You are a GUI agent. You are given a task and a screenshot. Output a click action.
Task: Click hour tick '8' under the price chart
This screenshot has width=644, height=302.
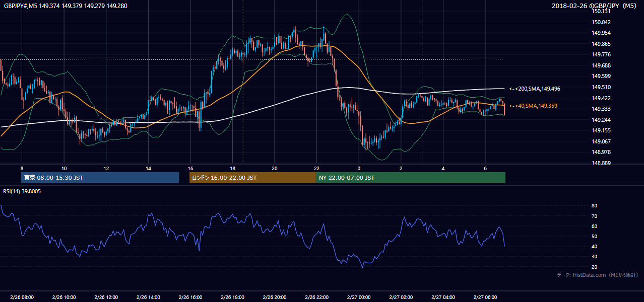[x=22, y=168]
